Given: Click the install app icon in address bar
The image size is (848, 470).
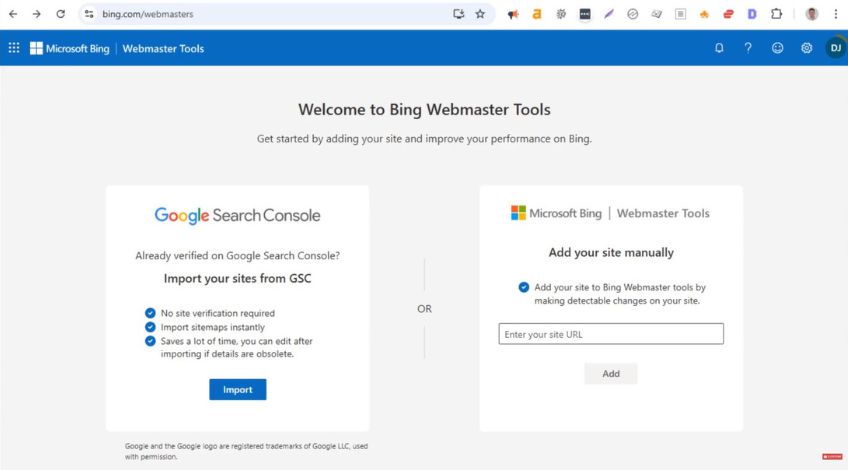Looking at the screenshot, I should 459,14.
